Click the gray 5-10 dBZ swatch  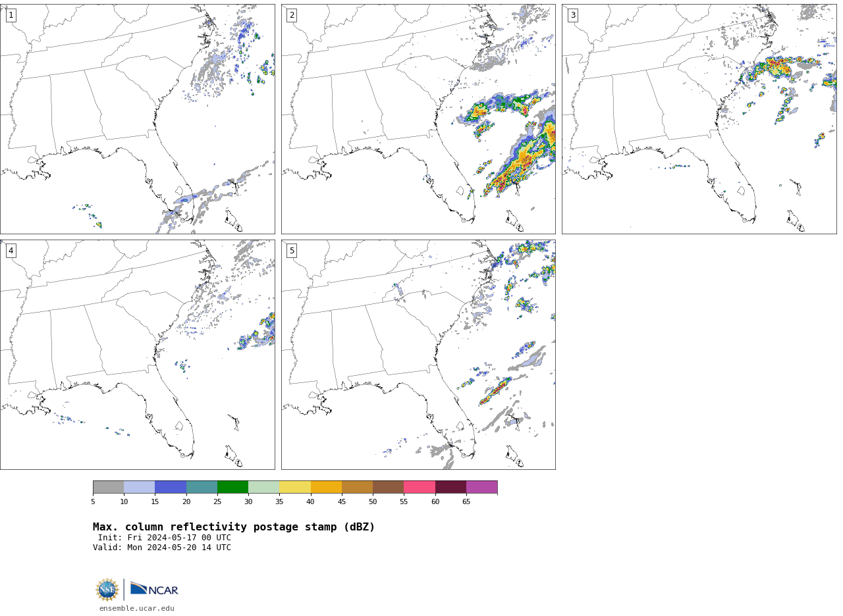[x=108, y=487]
